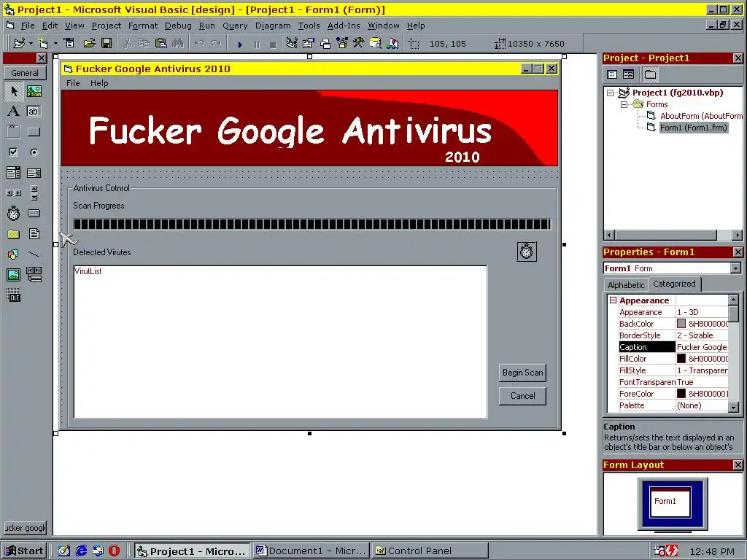Collapse the Appearance property category
The image size is (747, 560).
point(613,300)
